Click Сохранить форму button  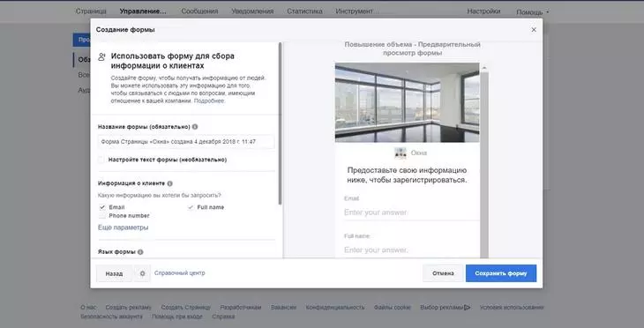(x=501, y=273)
